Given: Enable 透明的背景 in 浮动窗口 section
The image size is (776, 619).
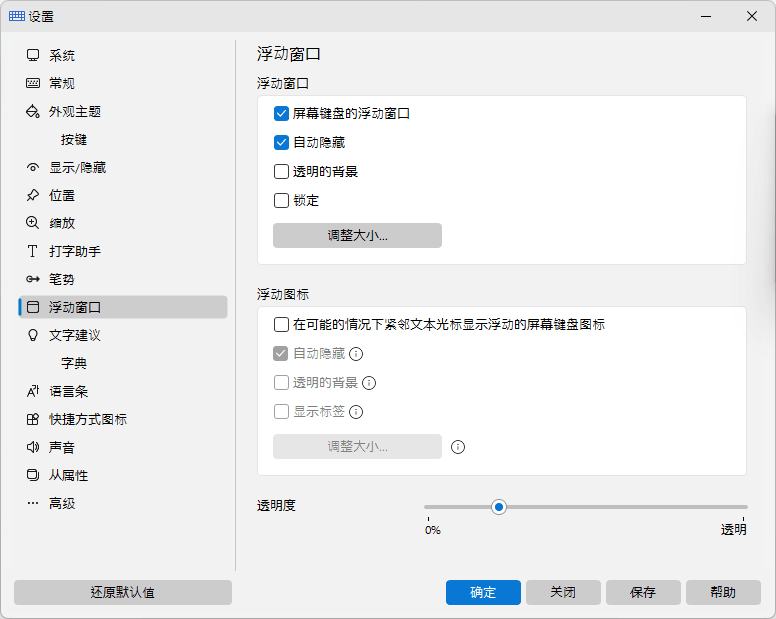Looking at the screenshot, I should [281, 172].
